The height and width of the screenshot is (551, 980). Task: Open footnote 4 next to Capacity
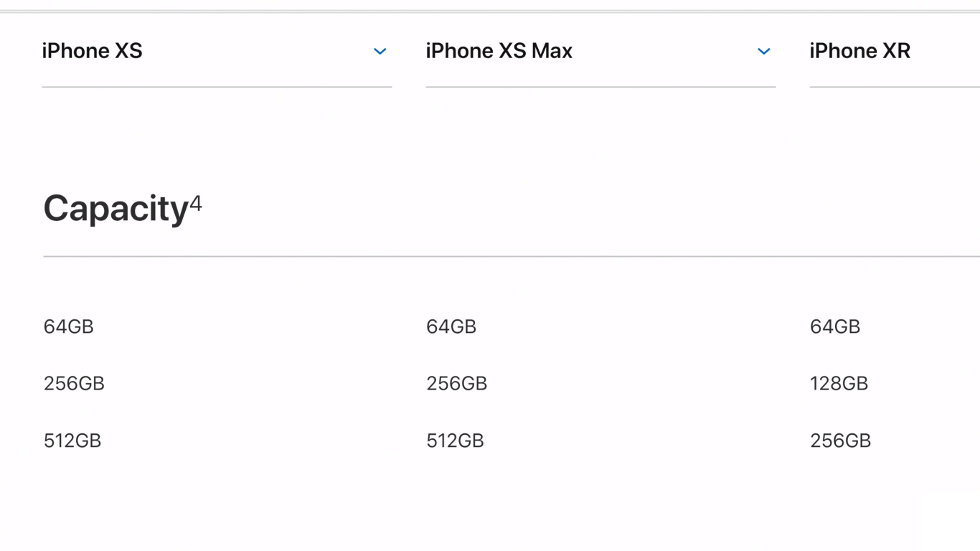196,204
